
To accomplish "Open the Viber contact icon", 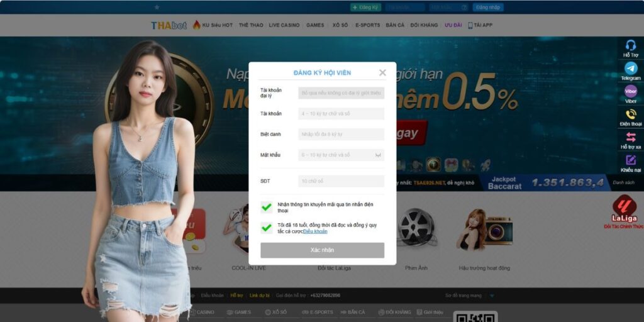I will pyautogui.click(x=630, y=92).
